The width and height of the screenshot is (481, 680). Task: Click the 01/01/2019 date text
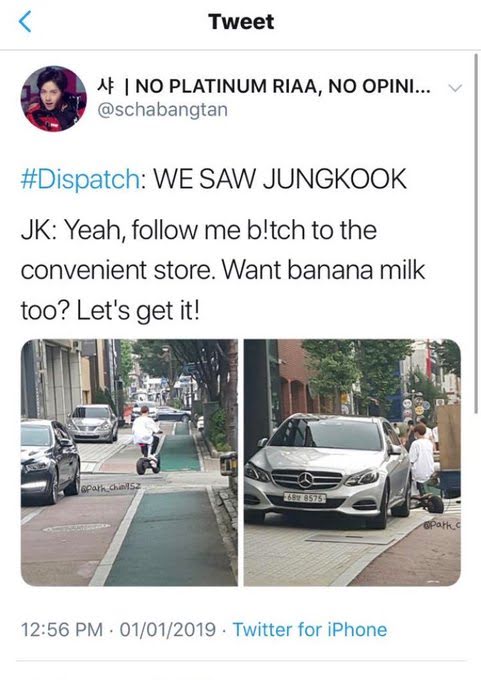click(167, 630)
